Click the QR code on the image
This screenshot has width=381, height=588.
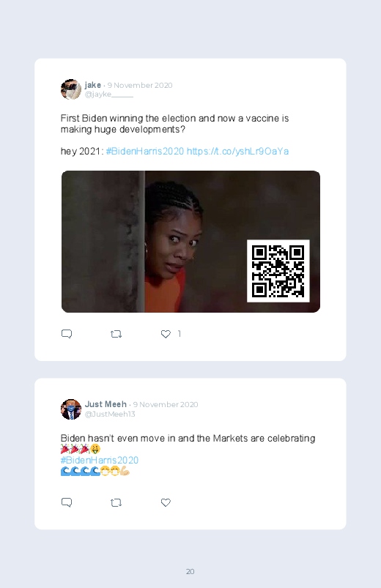tap(278, 271)
